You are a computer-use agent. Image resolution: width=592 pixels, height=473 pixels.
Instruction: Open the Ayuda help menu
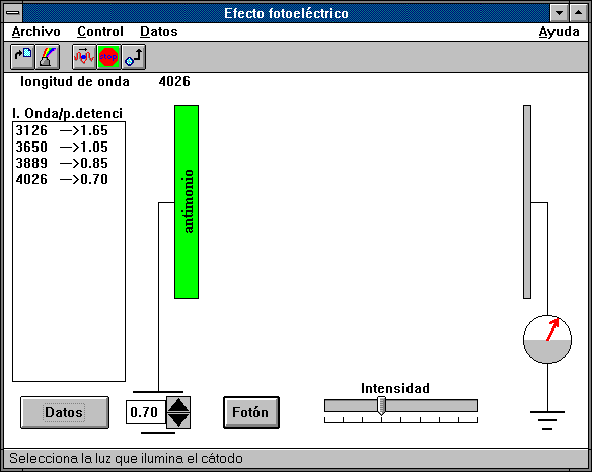click(559, 32)
